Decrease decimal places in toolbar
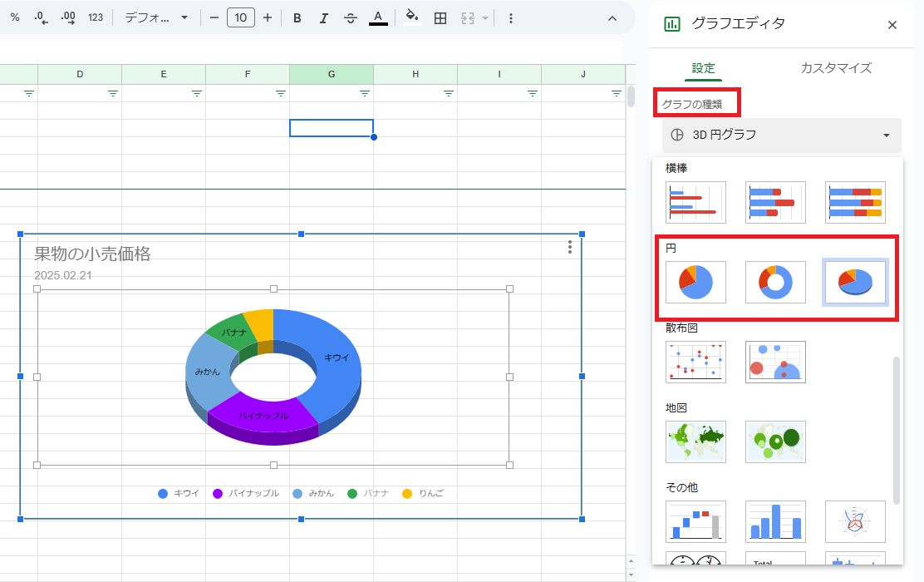 coord(41,17)
